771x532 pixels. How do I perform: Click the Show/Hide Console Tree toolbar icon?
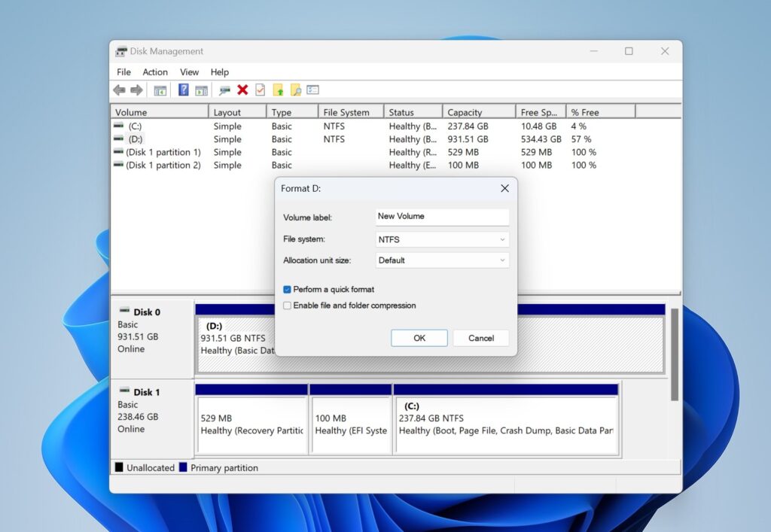159,90
